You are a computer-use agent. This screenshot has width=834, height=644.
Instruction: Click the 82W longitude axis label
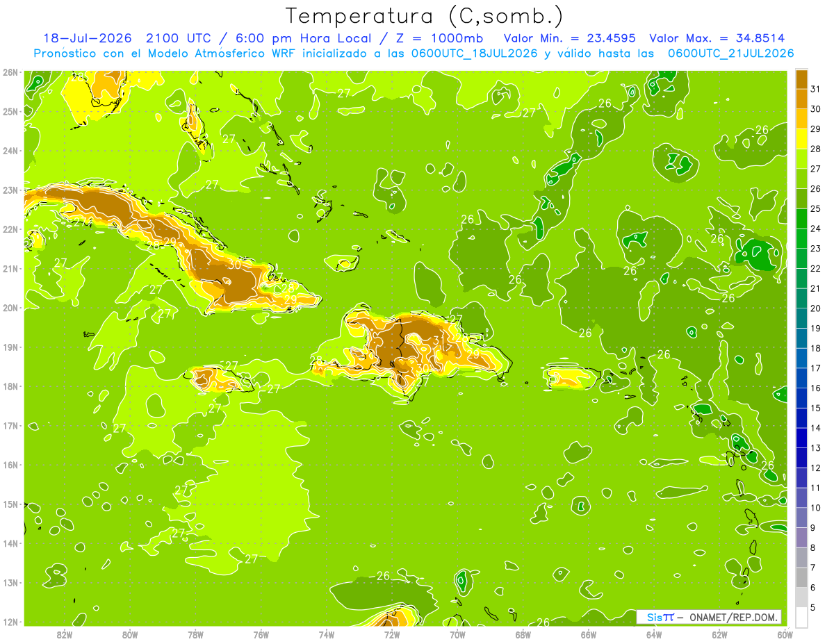[x=64, y=635]
